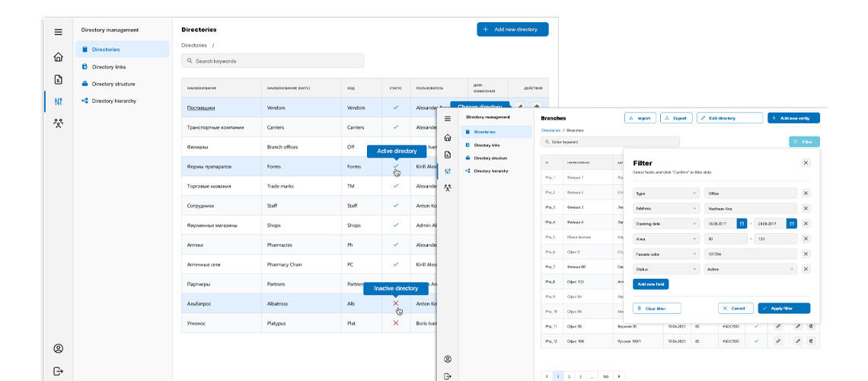Expand the Type field dropdown

tap(666, 194)
